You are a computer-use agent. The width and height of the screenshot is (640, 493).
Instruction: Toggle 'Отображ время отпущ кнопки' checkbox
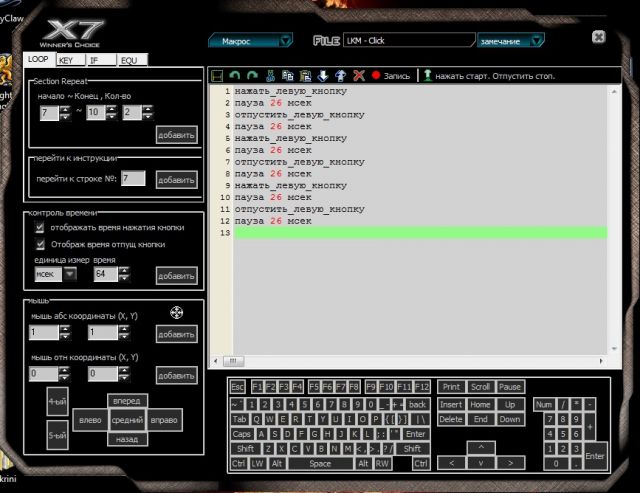[40, 244]
